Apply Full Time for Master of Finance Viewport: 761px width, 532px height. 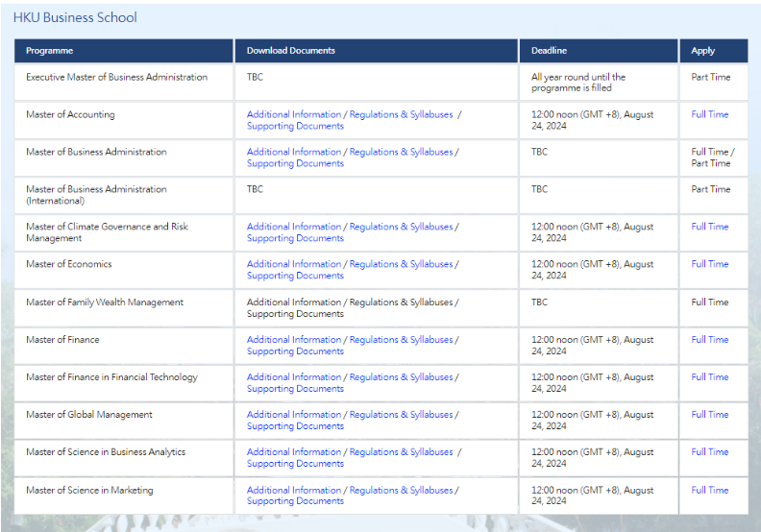tap(710, 340)
